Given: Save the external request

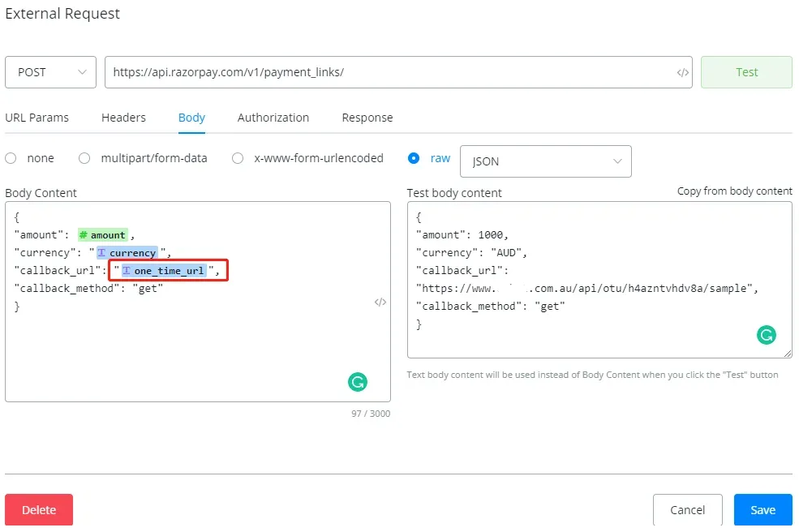Looking at the screenshot, I should [x=762, y=509].
